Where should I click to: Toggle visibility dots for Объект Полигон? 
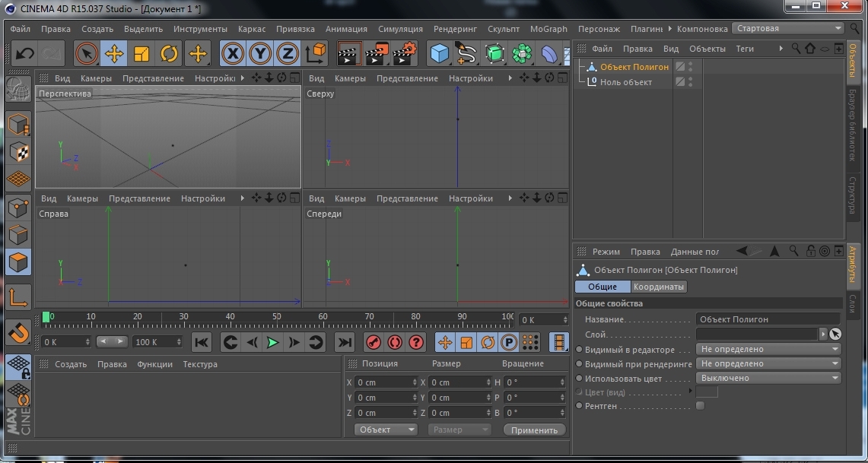(x=690, y=67)
